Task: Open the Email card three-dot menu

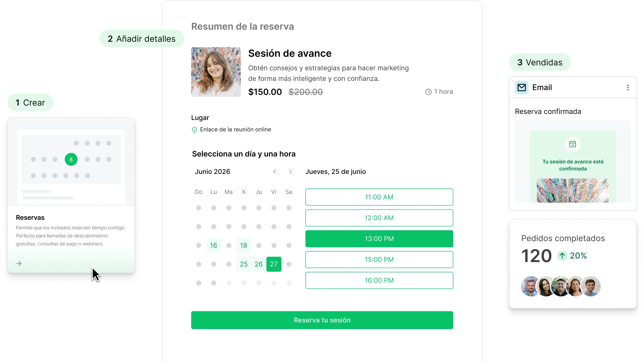Action: pyautogui.click(x=628, y=87)
